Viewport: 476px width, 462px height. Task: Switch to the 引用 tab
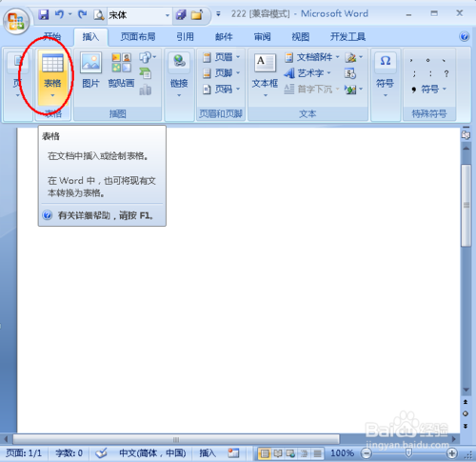[x=185, y=37]
